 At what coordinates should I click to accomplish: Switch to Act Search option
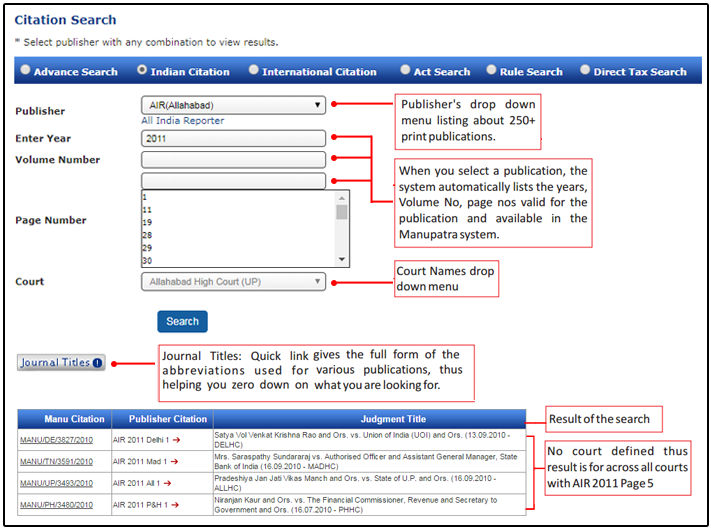(405, 71)
